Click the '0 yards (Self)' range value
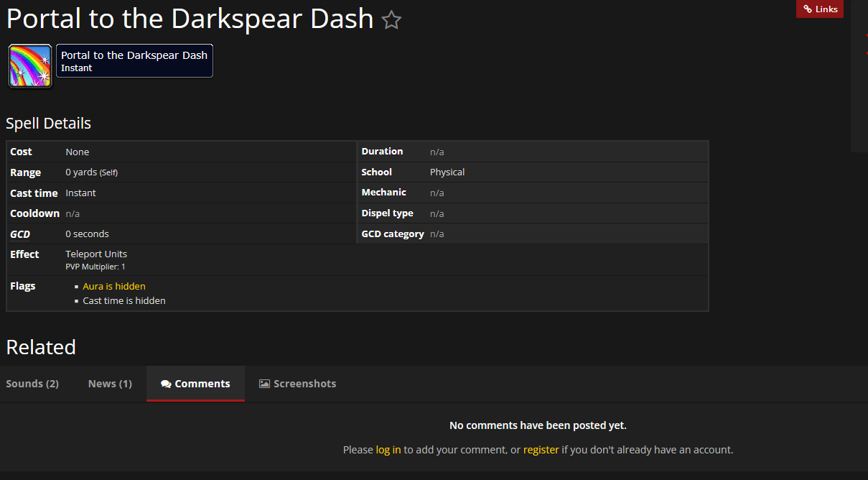Screen dimensions: 868x480 [x=91, y=172]
